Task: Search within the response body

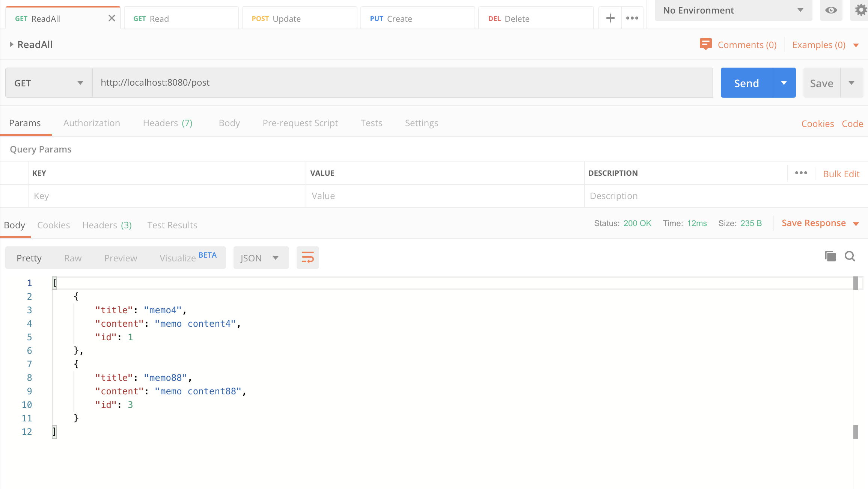Action: [850, 256]
